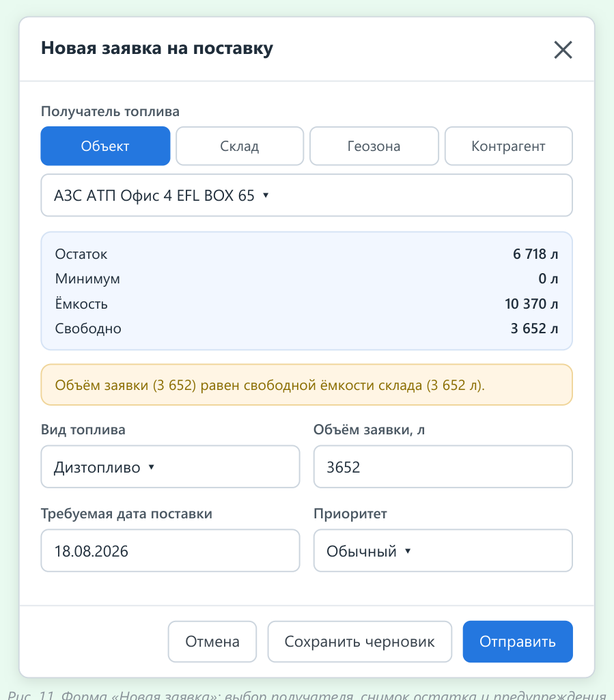Pick the Контрагент recipient tab
The image size is (614, 700).
tap(509, 146)
